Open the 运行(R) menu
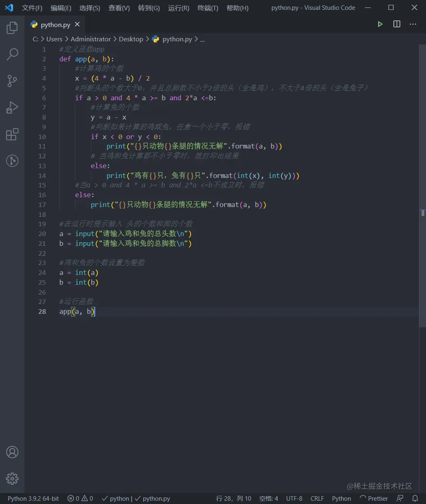The width and height of the screenshot is (426, 504). point(179,8)
